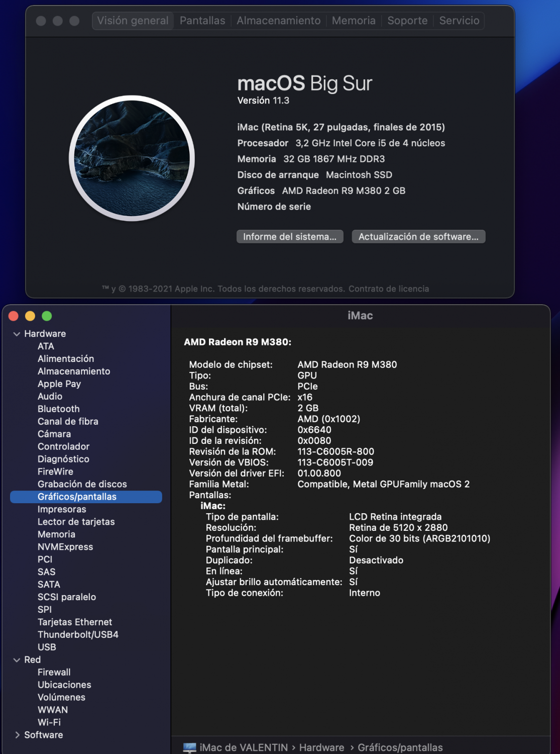Click the ID del dispositivo value 0x6640
This screenshot has width=560, height=754.
314,430
